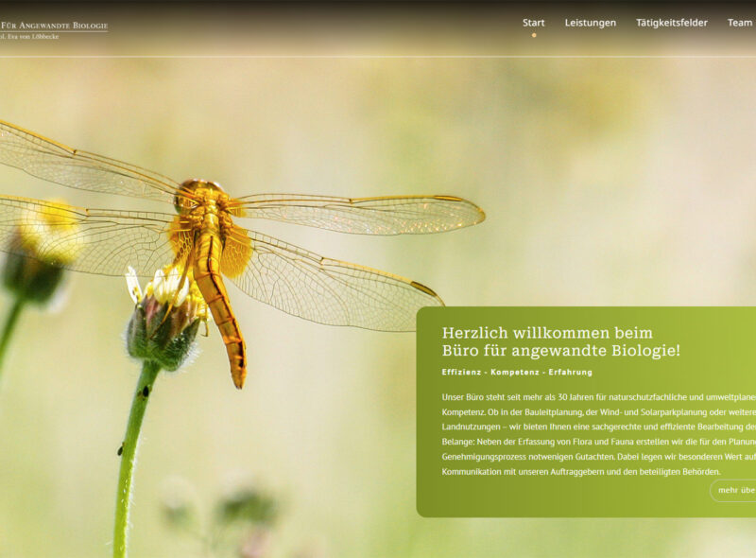This screenshot has width=756, height=558.
Task: Click the 'mehr über' button
Action: click(x=735, y=490)
